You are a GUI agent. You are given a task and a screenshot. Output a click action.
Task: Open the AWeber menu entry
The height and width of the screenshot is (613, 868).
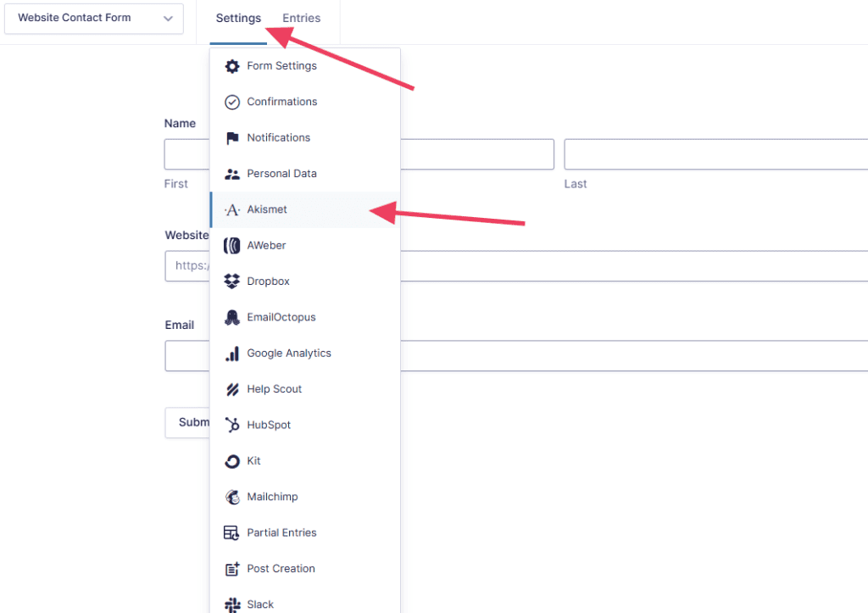coord(305,245)
